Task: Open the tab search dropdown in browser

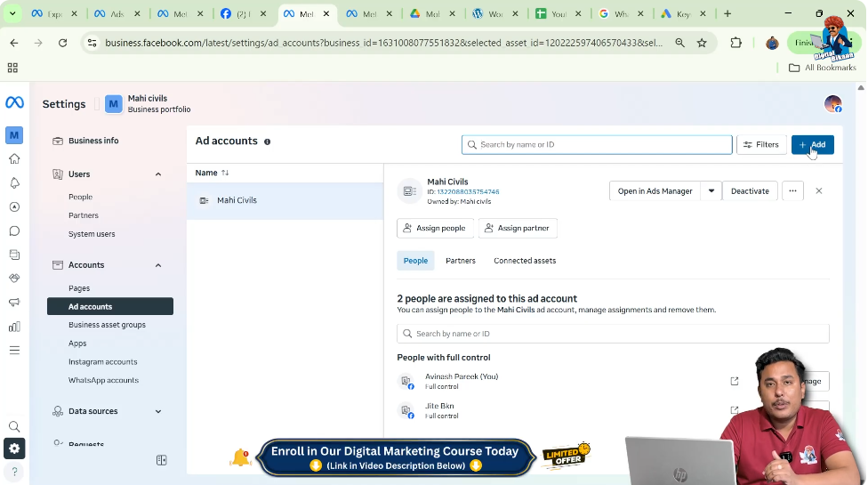Action: (12, 13)
